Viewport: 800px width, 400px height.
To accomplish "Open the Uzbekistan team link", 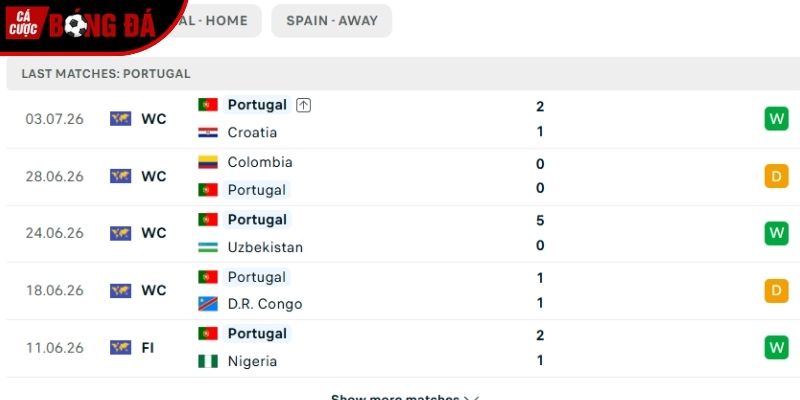I will [x=265, y=247].
